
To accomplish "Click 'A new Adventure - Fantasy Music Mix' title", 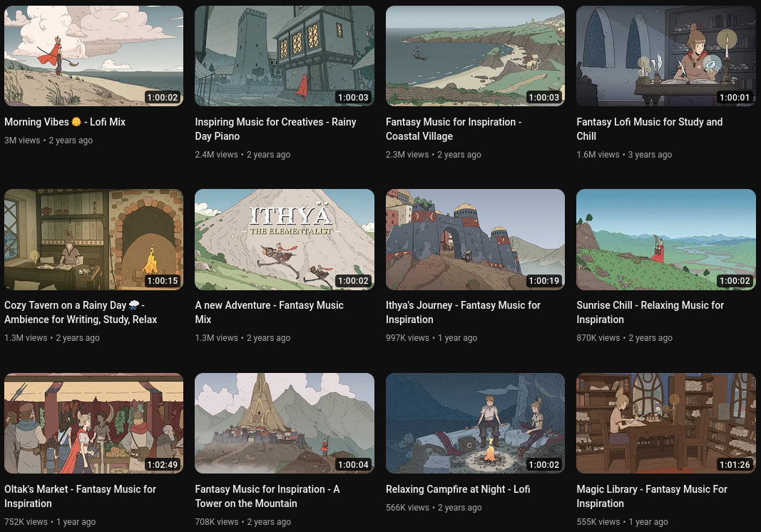I will [269, 312].
